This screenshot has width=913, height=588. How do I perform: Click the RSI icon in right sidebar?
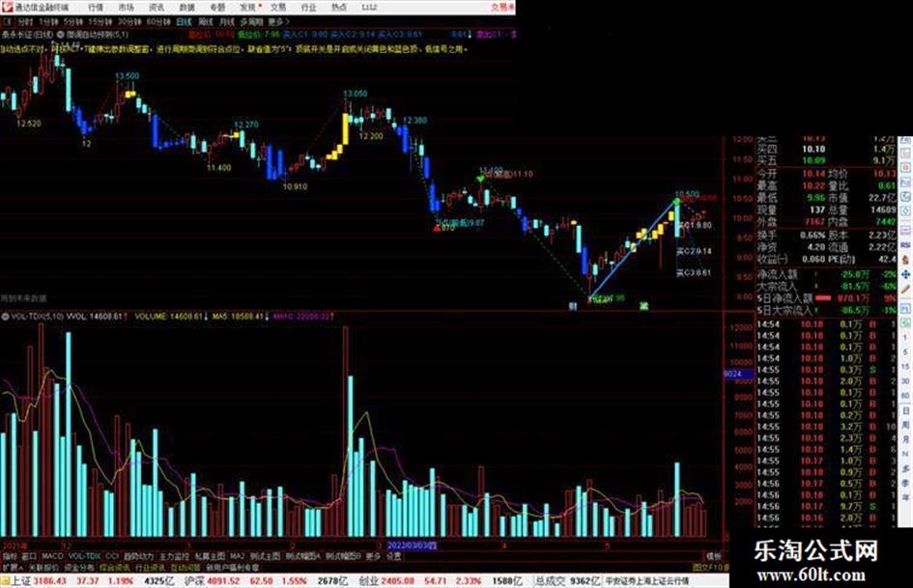(x=905, y=244)
